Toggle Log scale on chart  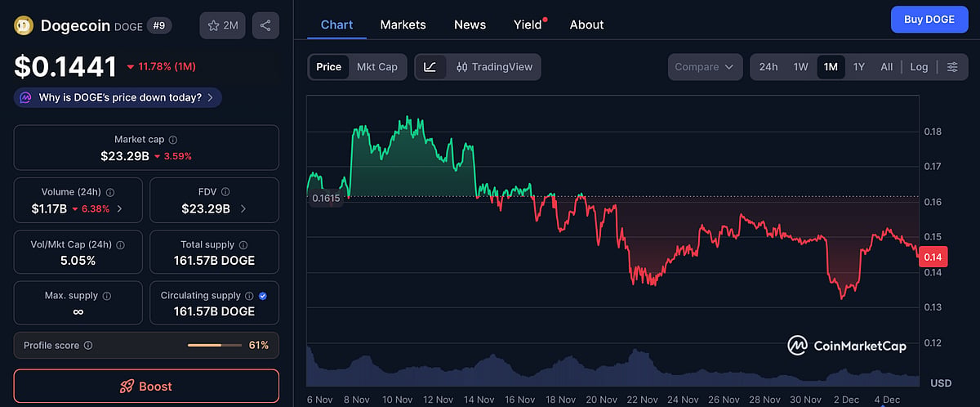919,67
